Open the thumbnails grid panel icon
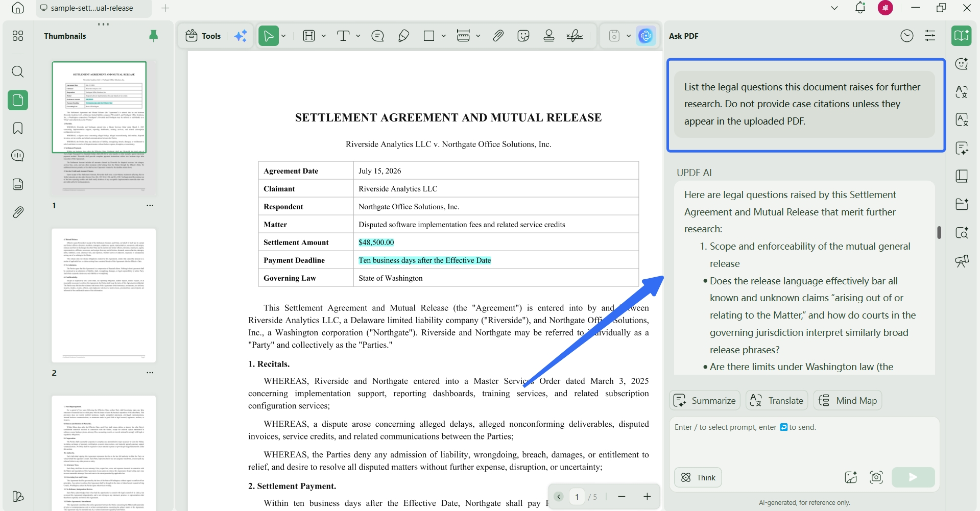Viewport: 980px width, 511px height. [18, 36]
